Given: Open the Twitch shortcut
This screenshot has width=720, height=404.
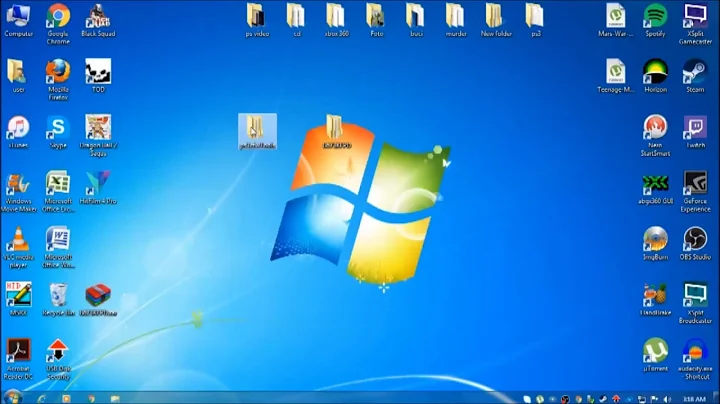Looking at the screenshot, I should coord(695,132).
